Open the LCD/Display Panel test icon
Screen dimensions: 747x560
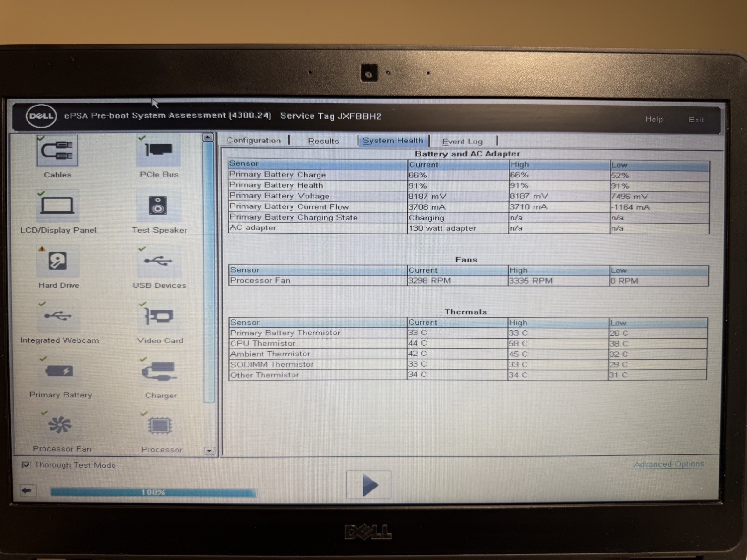[x=57, y=206]
